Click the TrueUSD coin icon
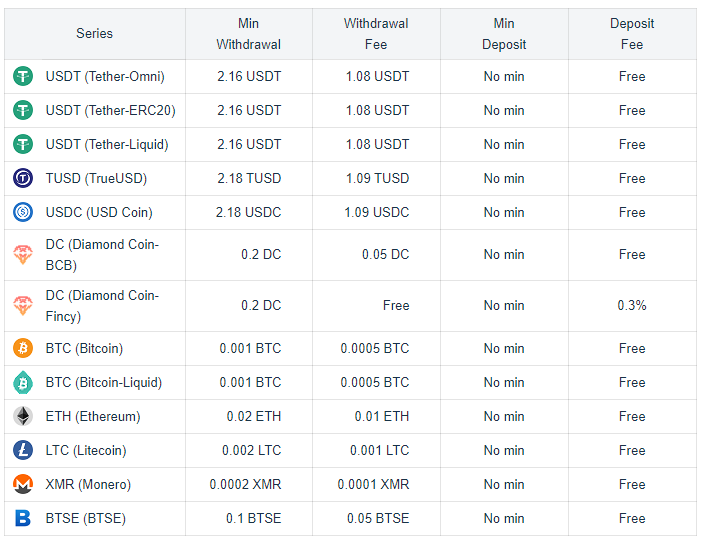 (x=23, y=178)
